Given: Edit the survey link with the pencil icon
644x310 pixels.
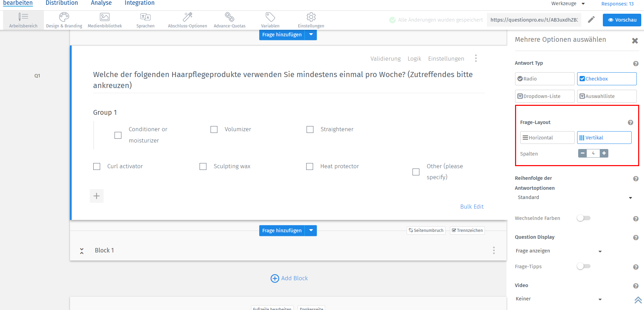Looking at the screenshot, I should click(591, 20).
